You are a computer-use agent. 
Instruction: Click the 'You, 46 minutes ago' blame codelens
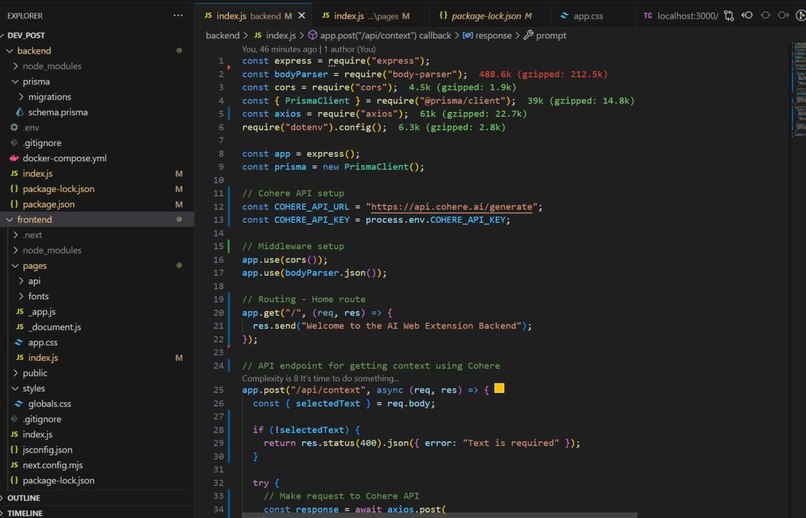coord(309,49)
